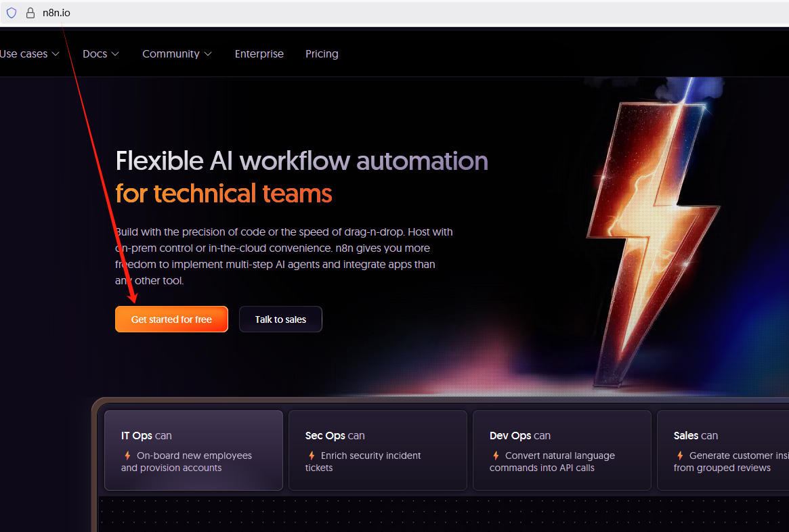Click the shield tracking protection icon
The image size is (789, 532).
coord(11,13)
